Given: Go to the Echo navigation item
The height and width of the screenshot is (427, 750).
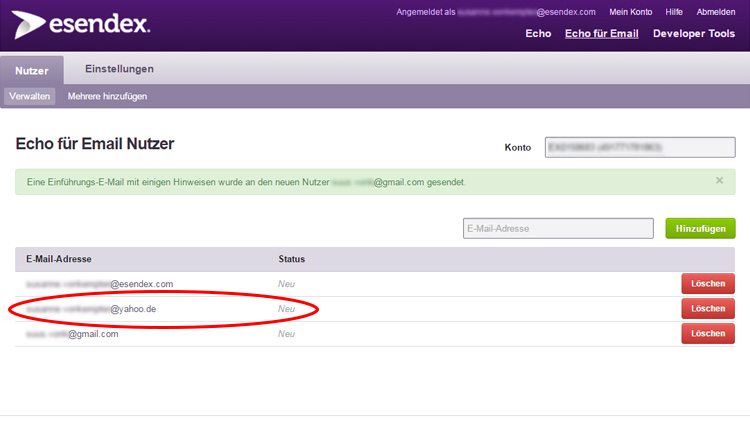Looking at the screenshot, I should click(x=538, y=34).
